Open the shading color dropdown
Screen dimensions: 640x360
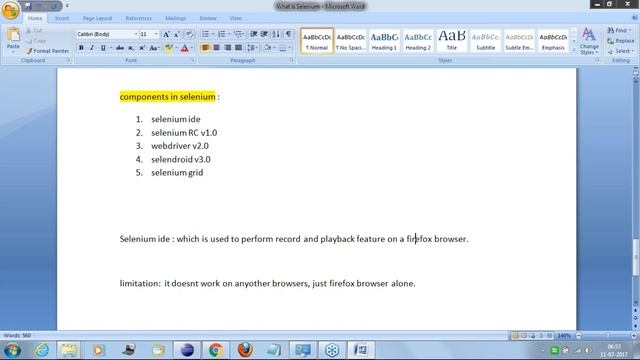(274, 48)
